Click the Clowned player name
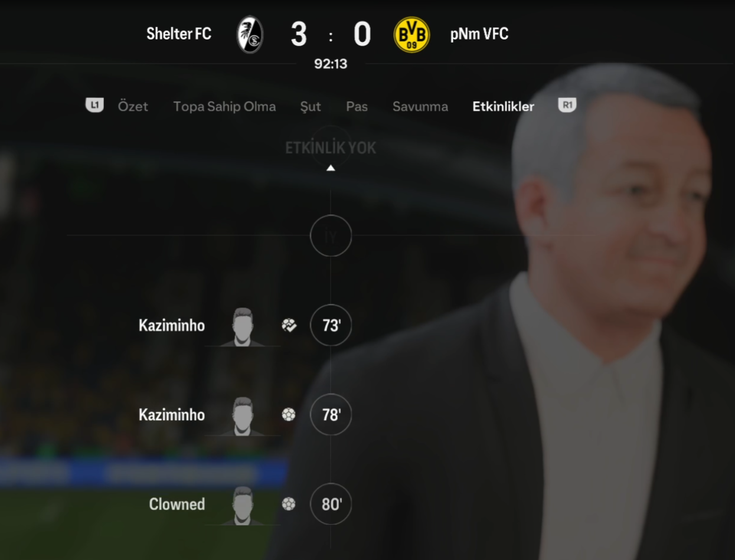The width and height of the screenshot is (735, 560). click(x=177, y=505)
